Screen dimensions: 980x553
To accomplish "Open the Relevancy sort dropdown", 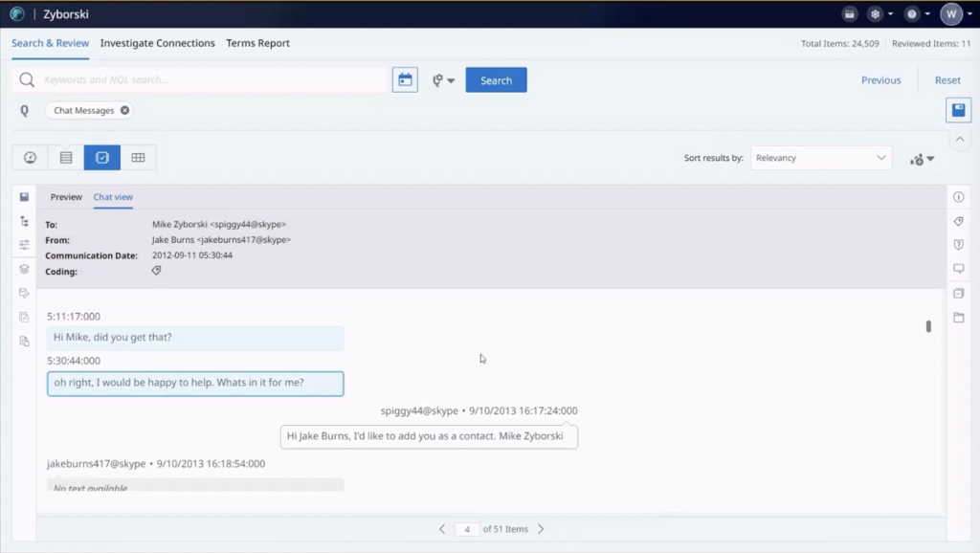I will (821, 158).
